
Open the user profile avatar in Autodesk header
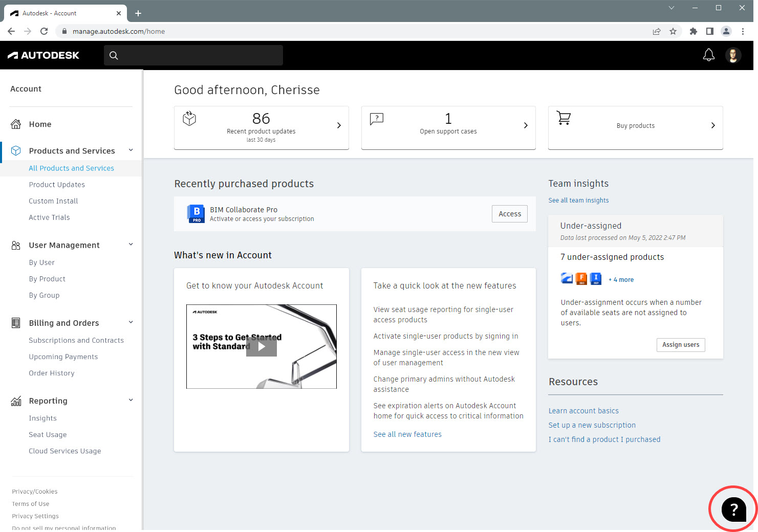coord(733,55)
